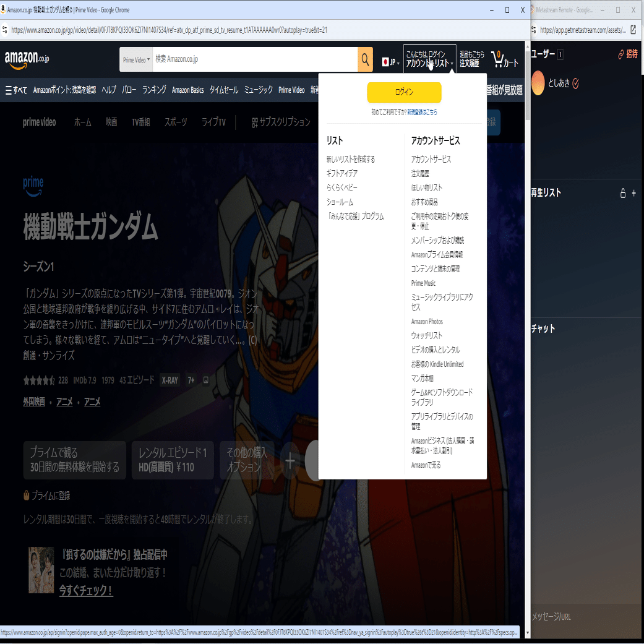Click the JP flag language selector

[x=390, y=62]
